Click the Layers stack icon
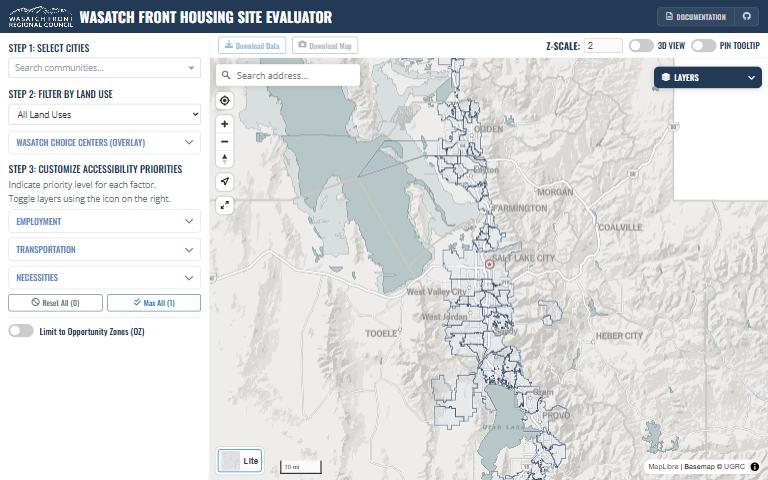This screenshot has width=768, height=480. pos(666,77)
